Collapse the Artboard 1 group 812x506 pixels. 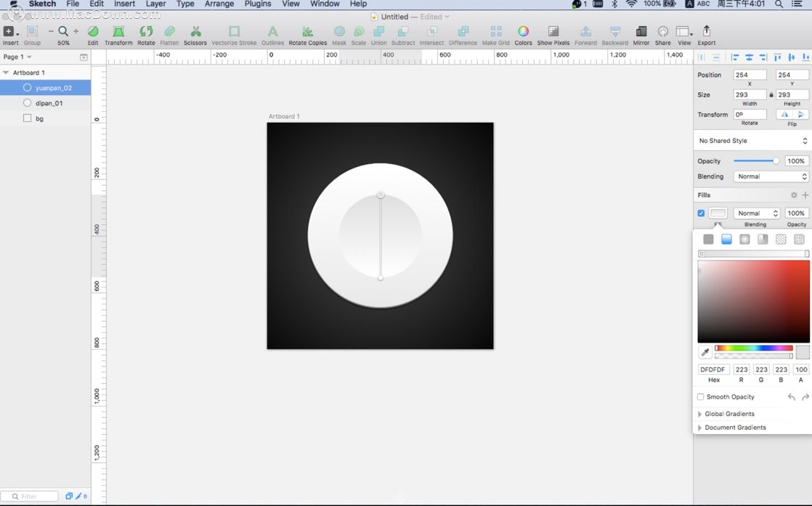click(x=6, y=73)
